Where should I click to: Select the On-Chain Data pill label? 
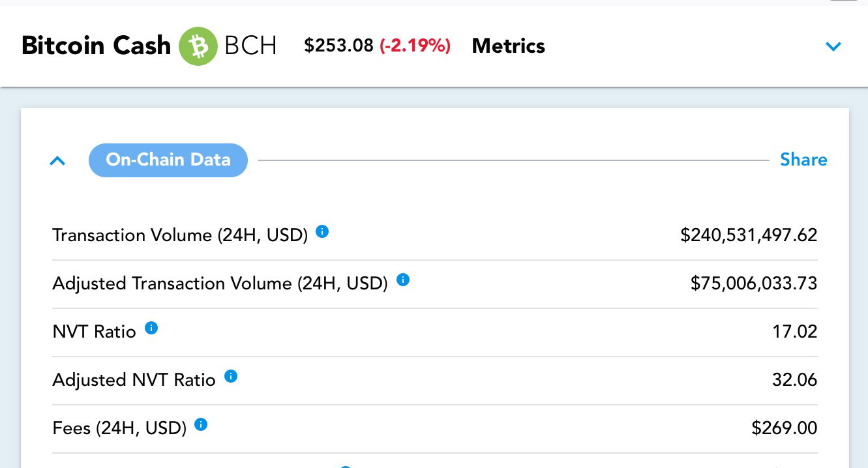168,160
